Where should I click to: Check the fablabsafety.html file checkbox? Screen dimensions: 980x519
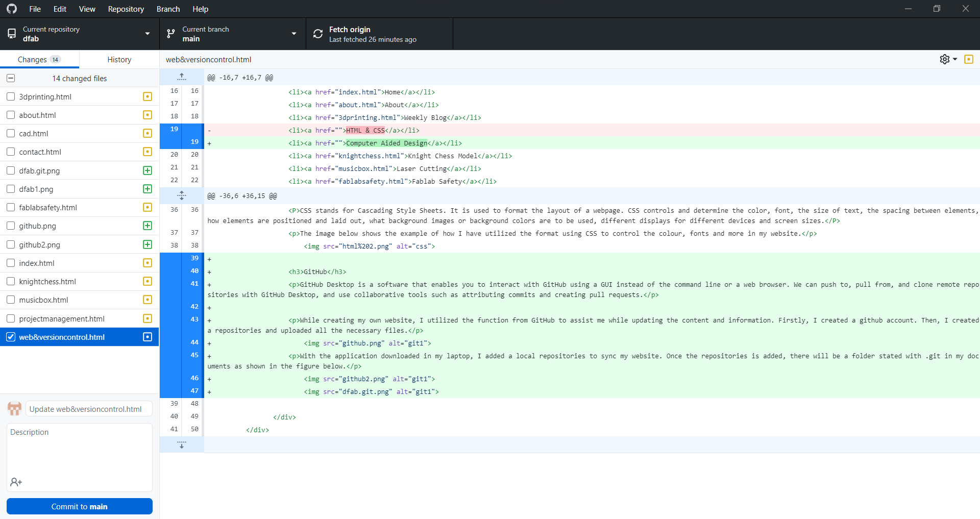point(11,207)
